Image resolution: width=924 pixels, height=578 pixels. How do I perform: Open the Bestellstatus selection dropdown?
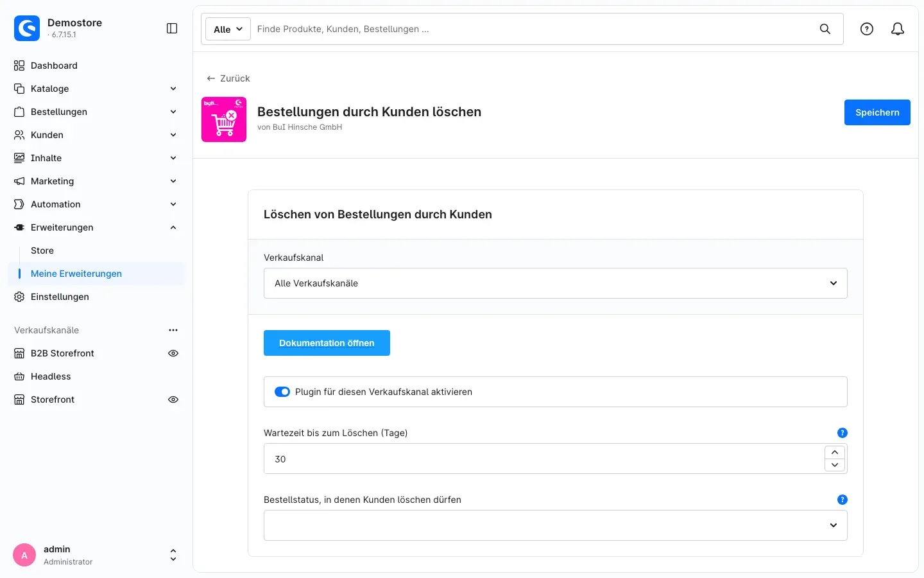click(556, 525)
